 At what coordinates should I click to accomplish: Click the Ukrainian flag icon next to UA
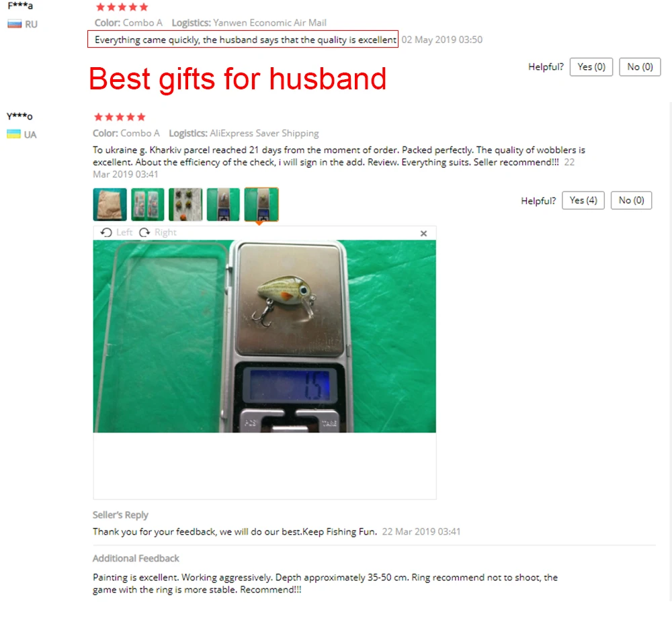(x=13, y=134)
